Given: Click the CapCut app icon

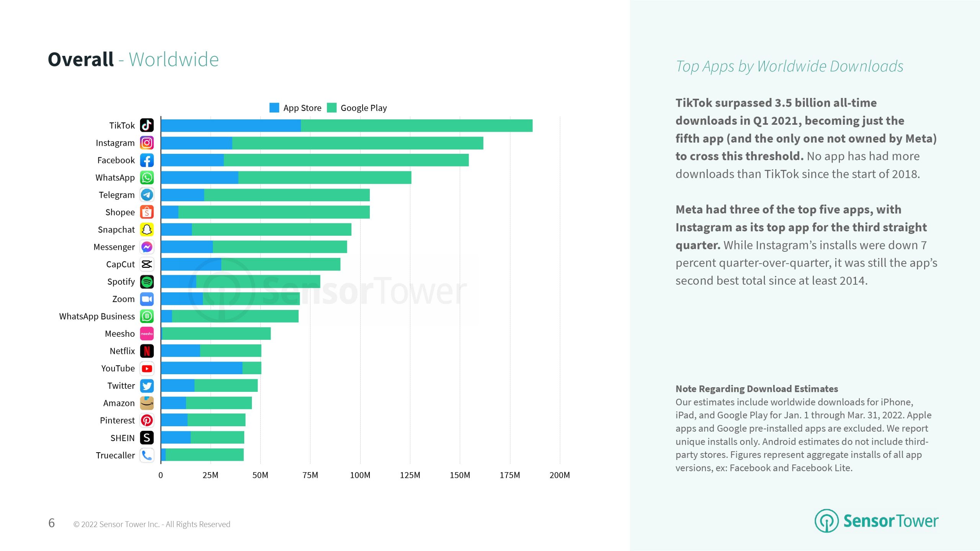Looking at the screenshot, I should click(x=147, y=264).
